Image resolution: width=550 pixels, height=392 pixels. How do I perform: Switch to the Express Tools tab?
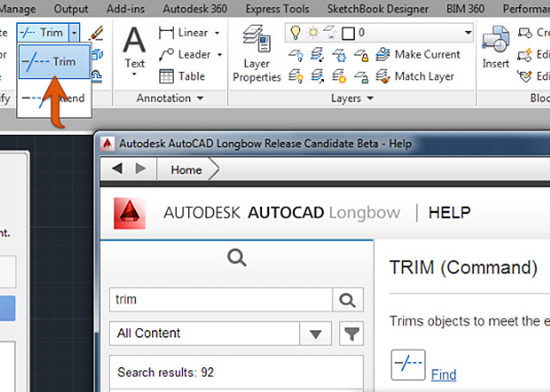(x=278, y=9)
